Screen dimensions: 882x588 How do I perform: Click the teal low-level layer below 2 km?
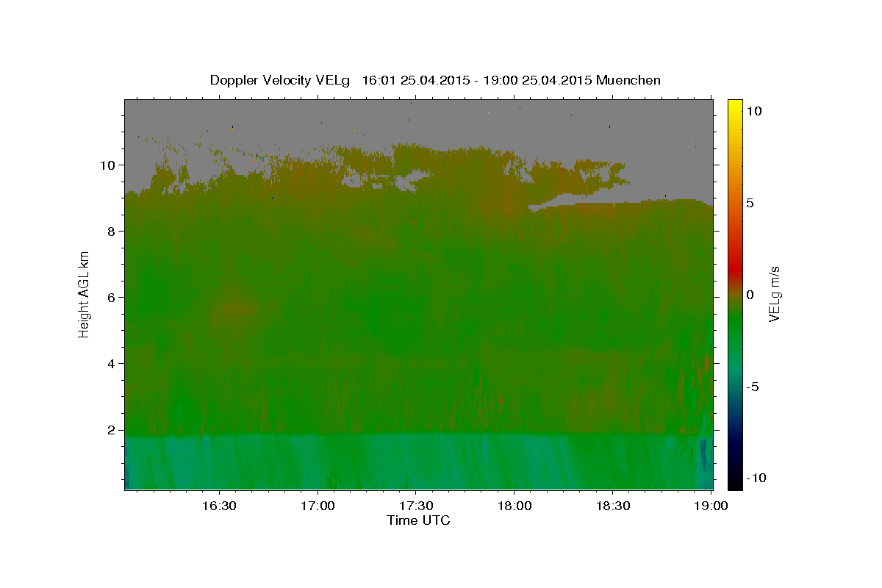418,462
